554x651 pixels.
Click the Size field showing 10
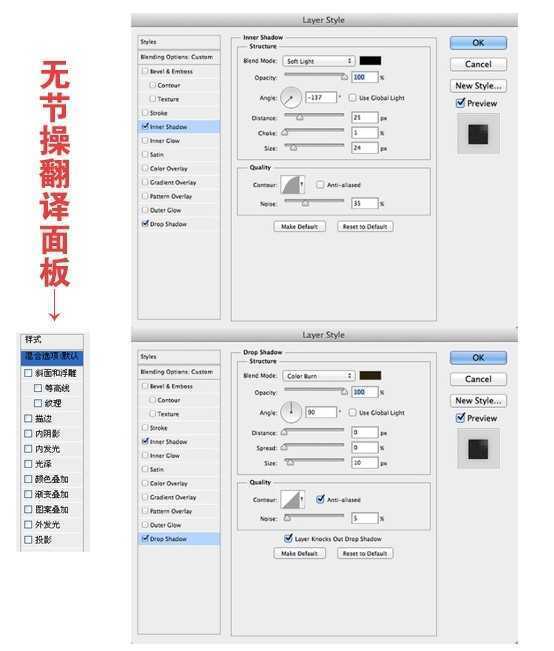coord(365,463)
